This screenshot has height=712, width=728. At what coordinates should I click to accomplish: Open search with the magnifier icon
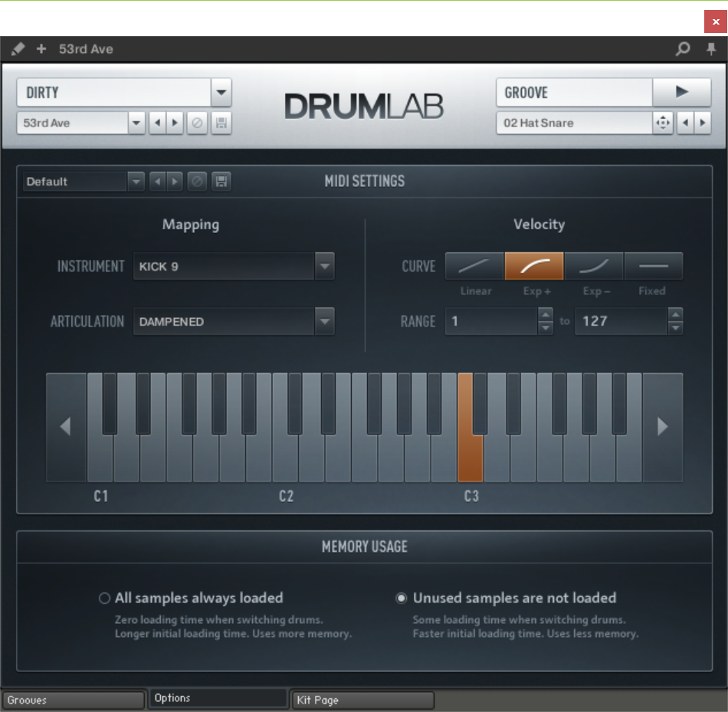pos(682,49)
